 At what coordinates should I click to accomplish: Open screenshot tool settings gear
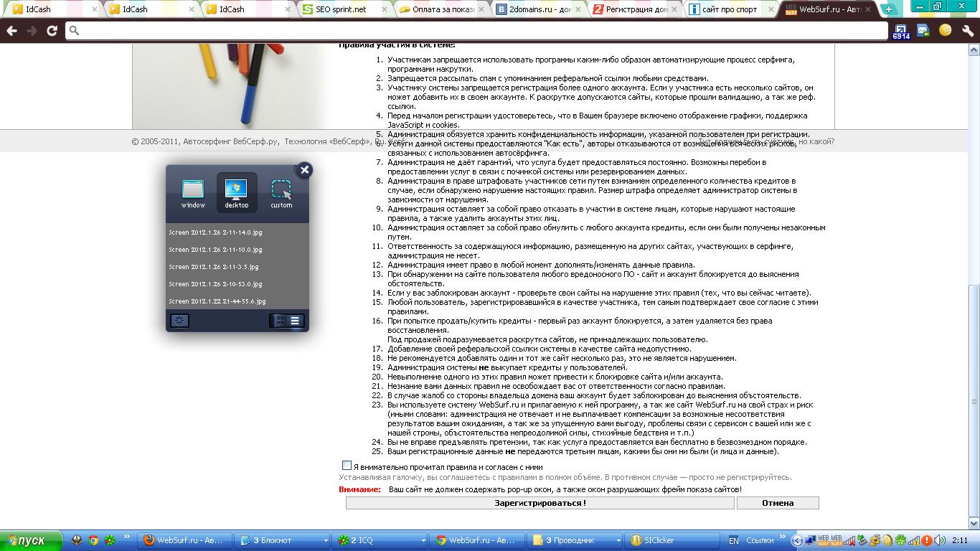[179, 321]
